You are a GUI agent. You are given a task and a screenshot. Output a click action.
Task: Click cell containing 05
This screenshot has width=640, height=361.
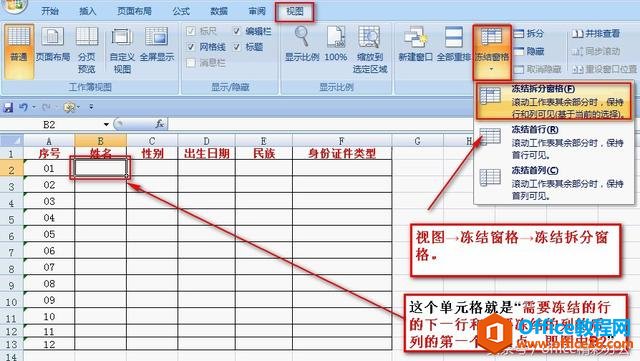49,234
